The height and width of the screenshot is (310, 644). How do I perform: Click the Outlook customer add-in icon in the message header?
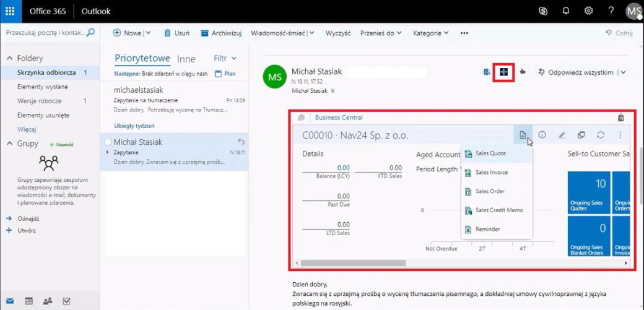point(487,72)
